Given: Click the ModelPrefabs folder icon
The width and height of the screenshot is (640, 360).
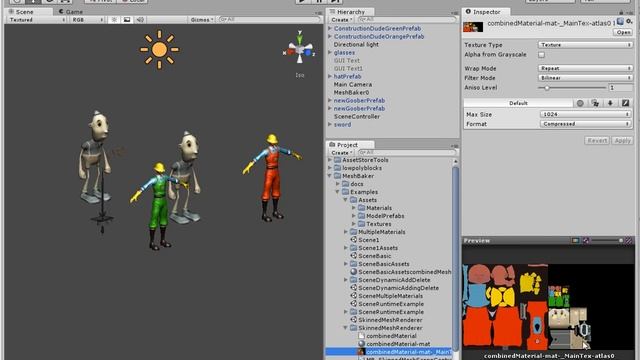Looking at the screenshot, I should 362,216.
